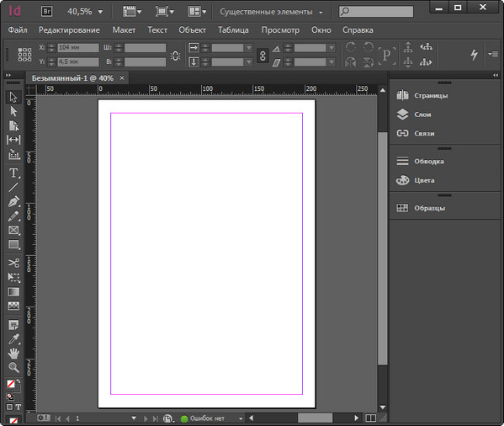Screen dimensions: 504x426
Task: Select the Rectangle Frame tool
Action: 13,230
